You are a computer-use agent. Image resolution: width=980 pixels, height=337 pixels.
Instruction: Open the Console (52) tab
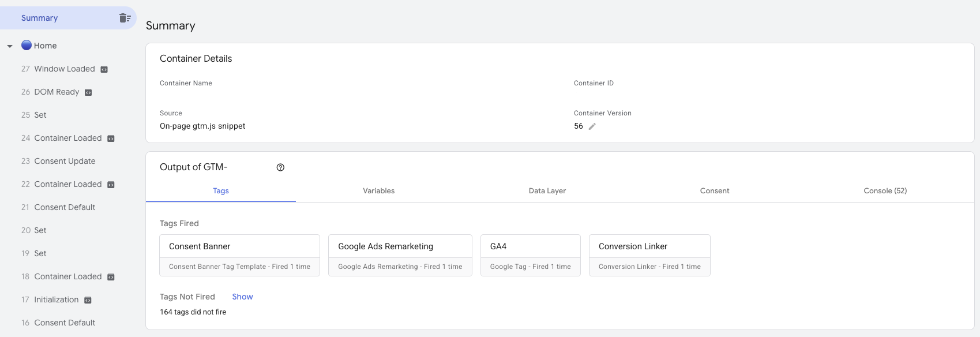click(885, 191)
